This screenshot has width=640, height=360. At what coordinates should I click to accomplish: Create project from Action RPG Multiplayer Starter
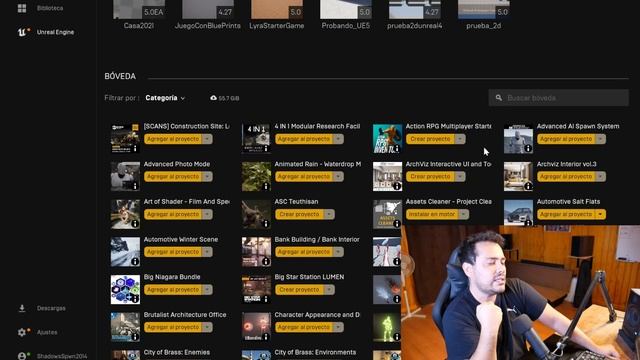pos(430,139)
